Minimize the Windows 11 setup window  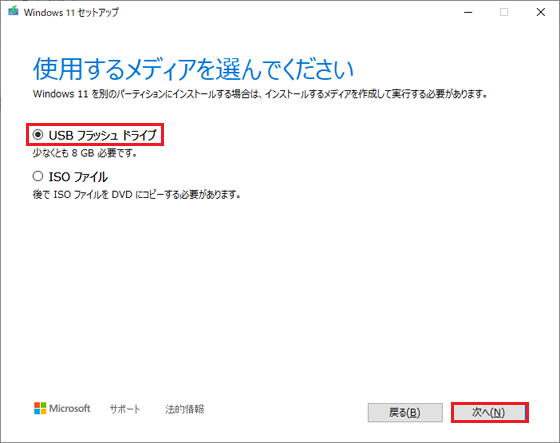click(x=468, y=13)
